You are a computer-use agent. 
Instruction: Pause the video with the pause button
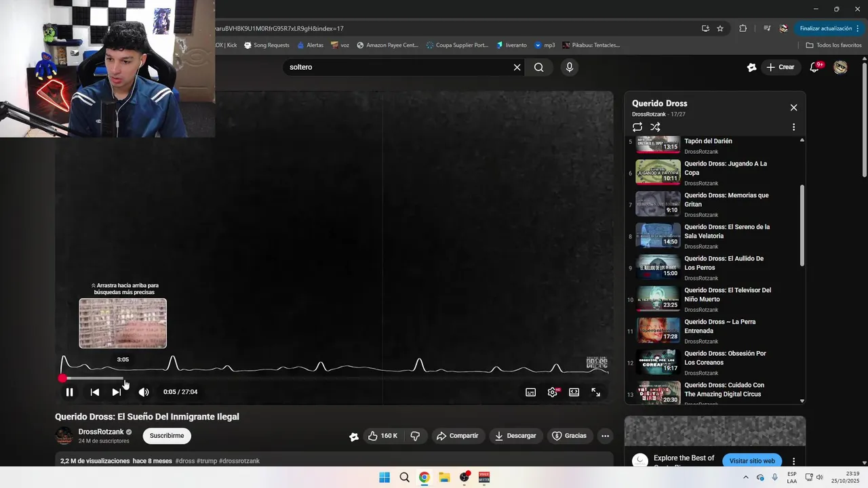coord(69,392)
